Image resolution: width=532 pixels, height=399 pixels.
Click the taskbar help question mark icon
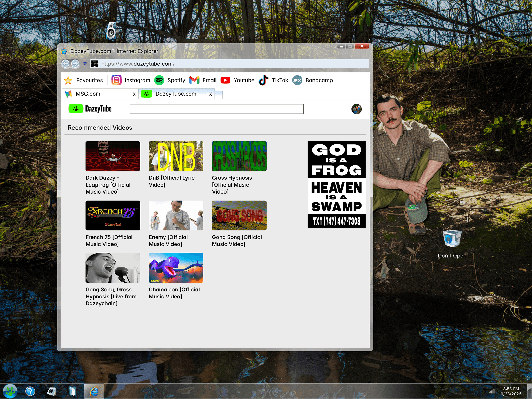pyautogui.click(x=30, y=391)
